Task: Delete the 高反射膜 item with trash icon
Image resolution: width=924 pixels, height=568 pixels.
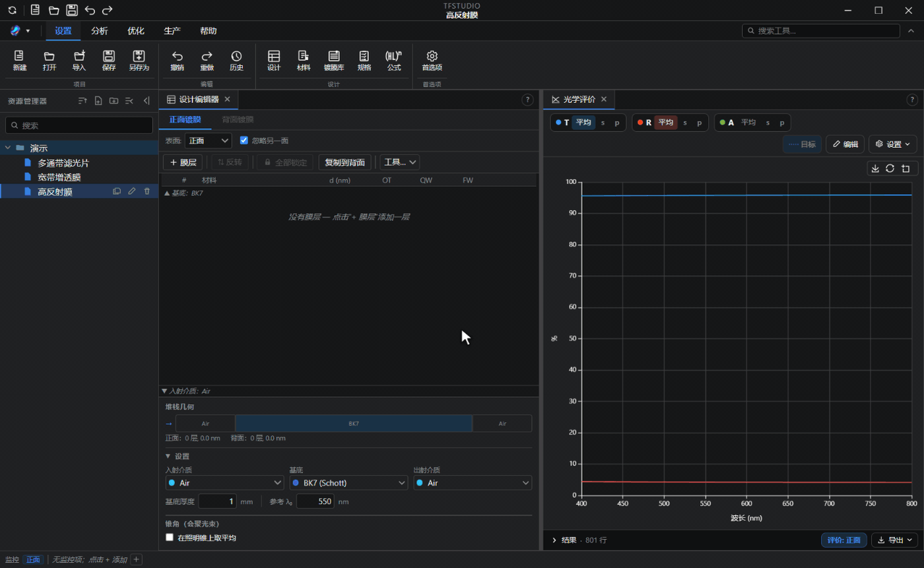Action: coord(147,191)
